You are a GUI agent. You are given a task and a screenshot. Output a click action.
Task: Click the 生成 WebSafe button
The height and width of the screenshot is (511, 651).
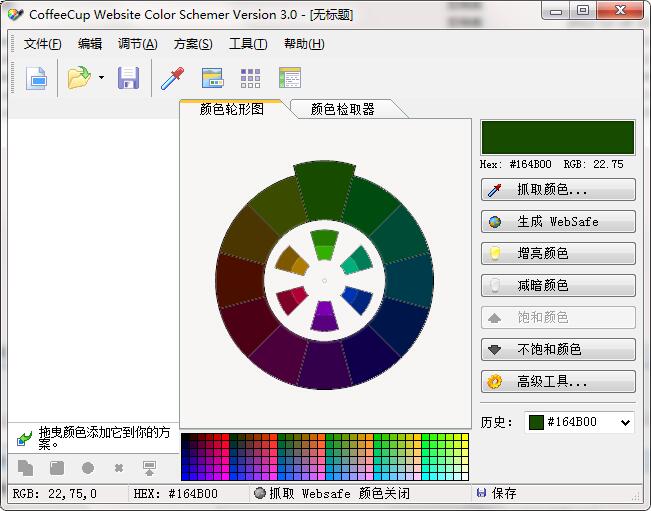tap(558, 222)
